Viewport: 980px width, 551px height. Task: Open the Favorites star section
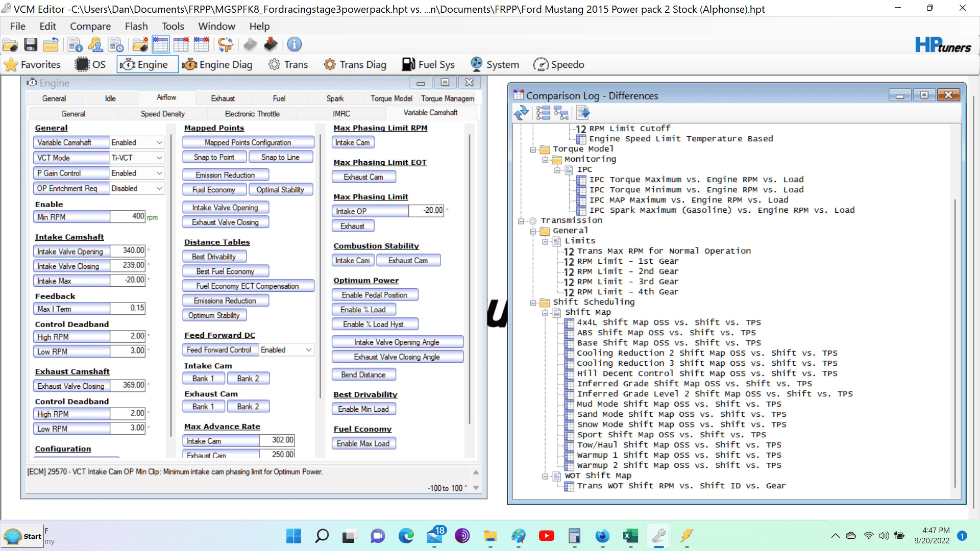click(32, 64)
